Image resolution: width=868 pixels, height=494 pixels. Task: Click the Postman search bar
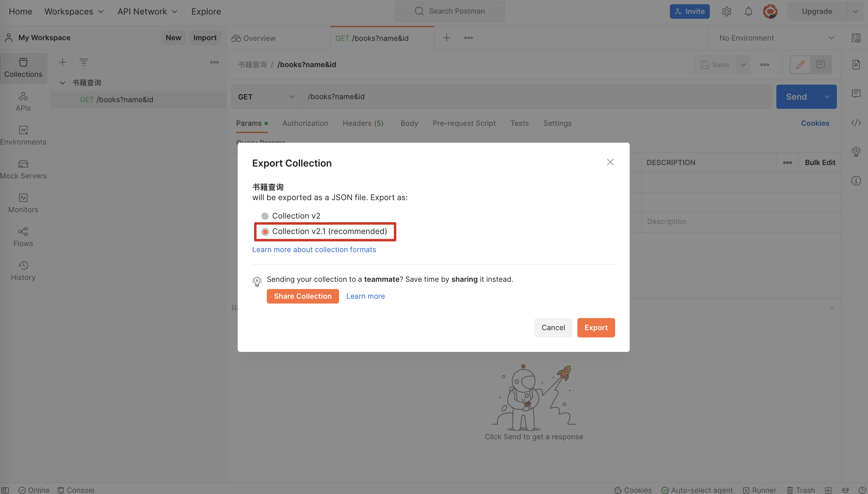point(449,11)
